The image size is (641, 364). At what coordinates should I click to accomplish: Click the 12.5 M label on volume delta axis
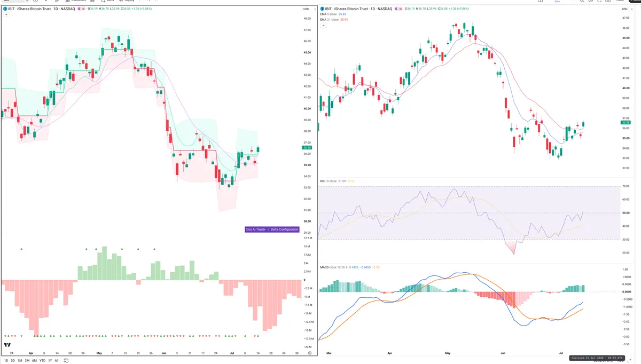tap(307, 238)
